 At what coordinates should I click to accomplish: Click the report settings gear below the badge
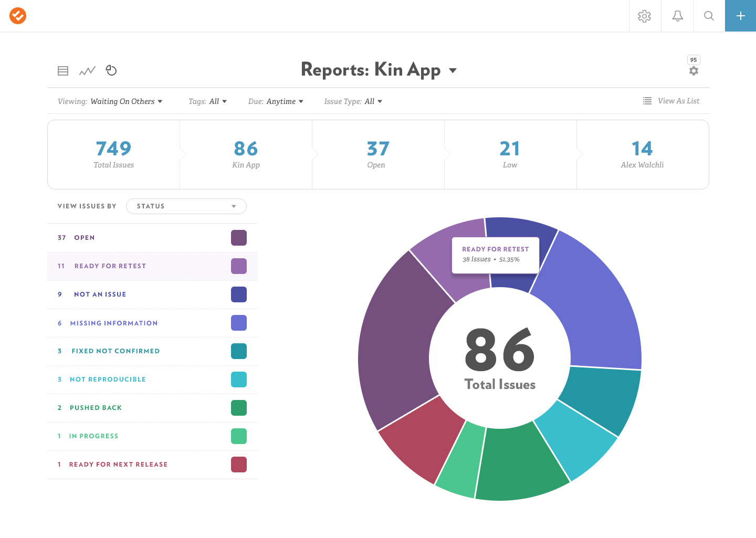(694, 71)
